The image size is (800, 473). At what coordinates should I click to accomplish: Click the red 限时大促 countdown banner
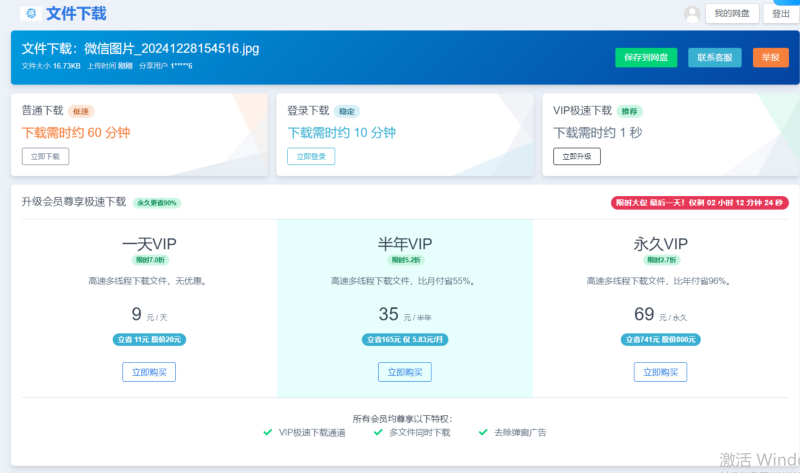(x=699, y=203)
